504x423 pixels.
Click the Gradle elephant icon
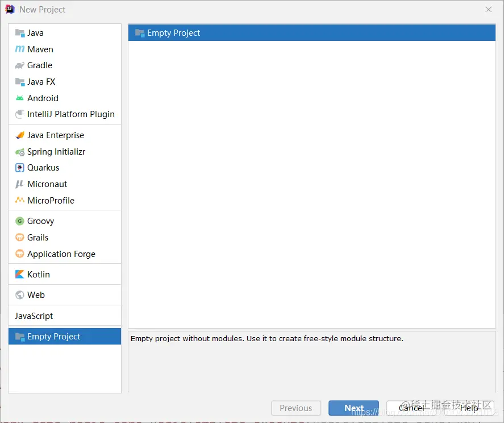(20, 65)
